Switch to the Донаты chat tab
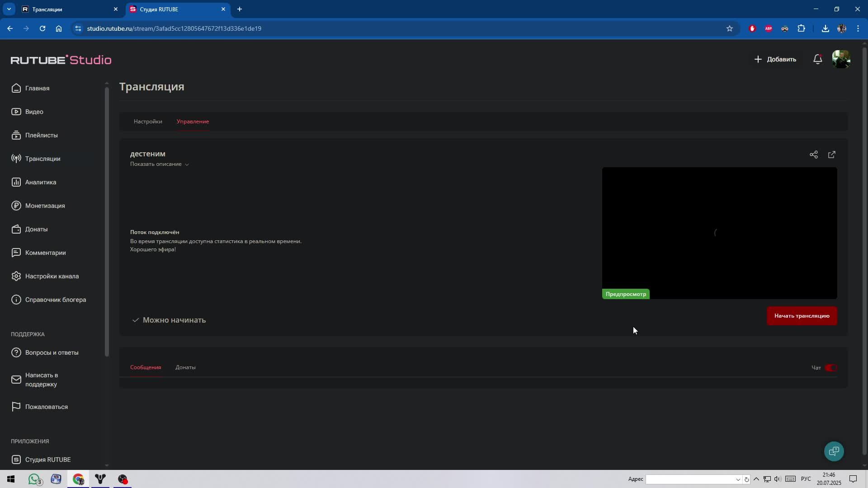 pyautogui.click(x=185, y=367)
